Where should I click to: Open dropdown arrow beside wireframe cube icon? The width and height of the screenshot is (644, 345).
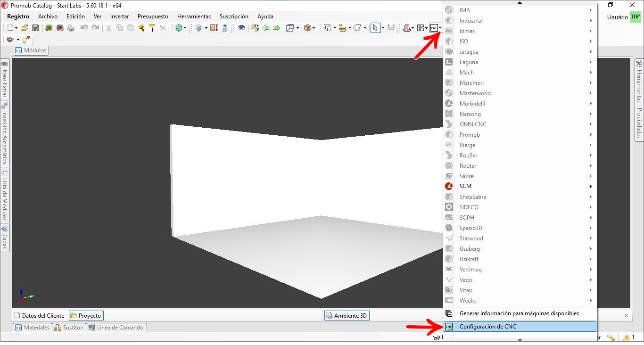(x=297, y=28)
